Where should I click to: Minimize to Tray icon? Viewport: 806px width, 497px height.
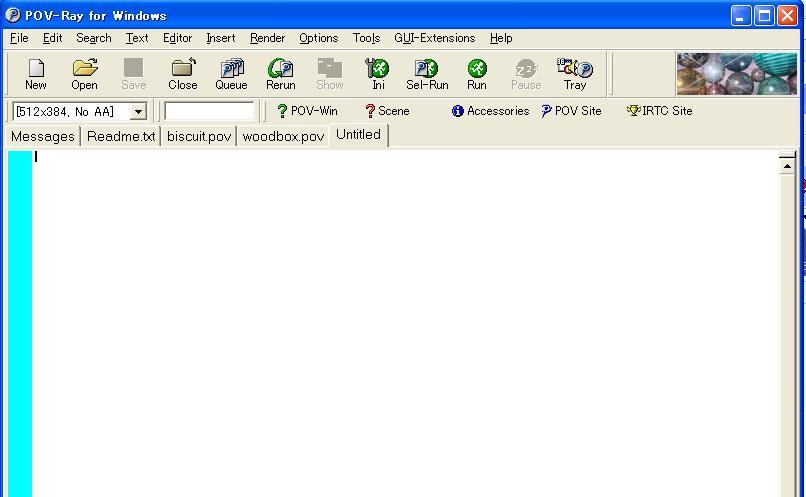[x=575, y=74]
